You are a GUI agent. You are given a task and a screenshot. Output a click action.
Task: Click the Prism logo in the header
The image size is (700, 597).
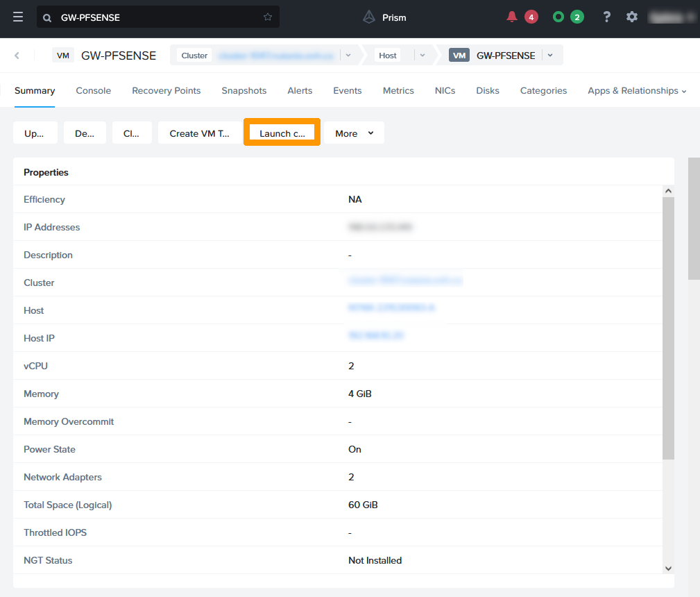tap(384, 18)
